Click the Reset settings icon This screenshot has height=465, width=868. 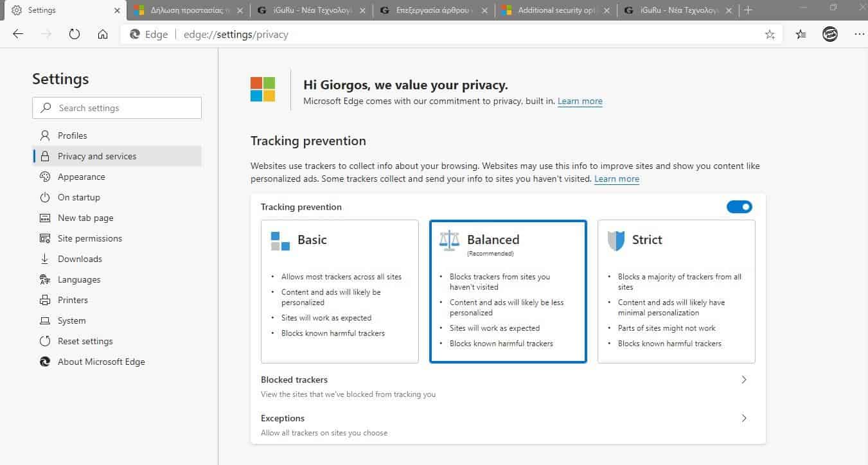[x=45, y=341]
